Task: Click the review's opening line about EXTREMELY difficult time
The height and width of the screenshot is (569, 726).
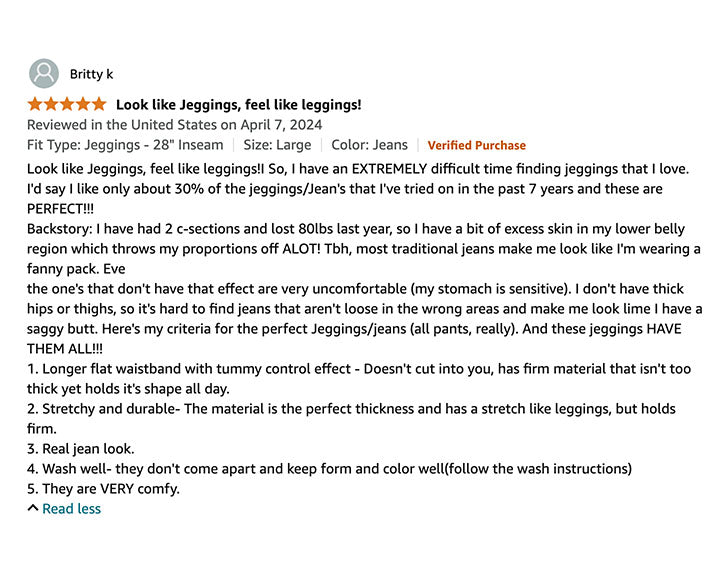Action: (x=358, y=169)
